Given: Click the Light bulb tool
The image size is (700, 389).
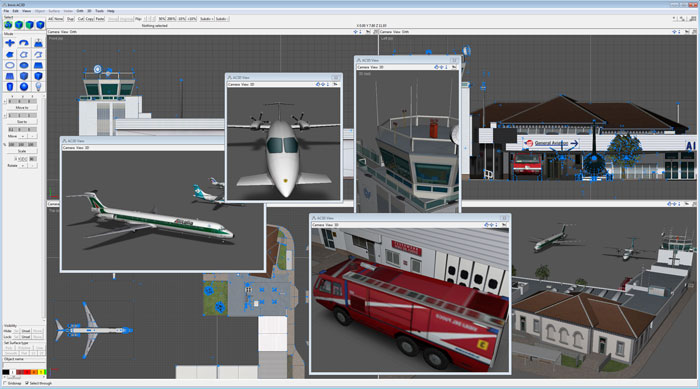Looking at the screenshot, I should point(38,87).
